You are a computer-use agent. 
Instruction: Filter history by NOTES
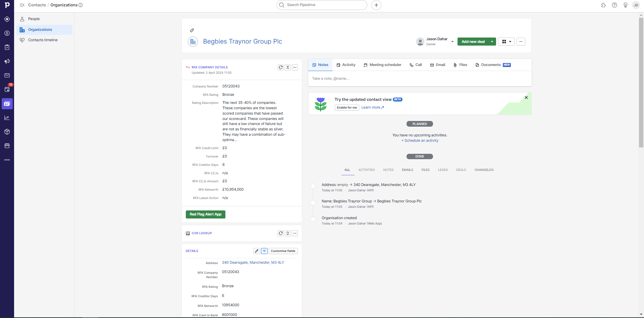pyautogui.click(x=388, y=170)
